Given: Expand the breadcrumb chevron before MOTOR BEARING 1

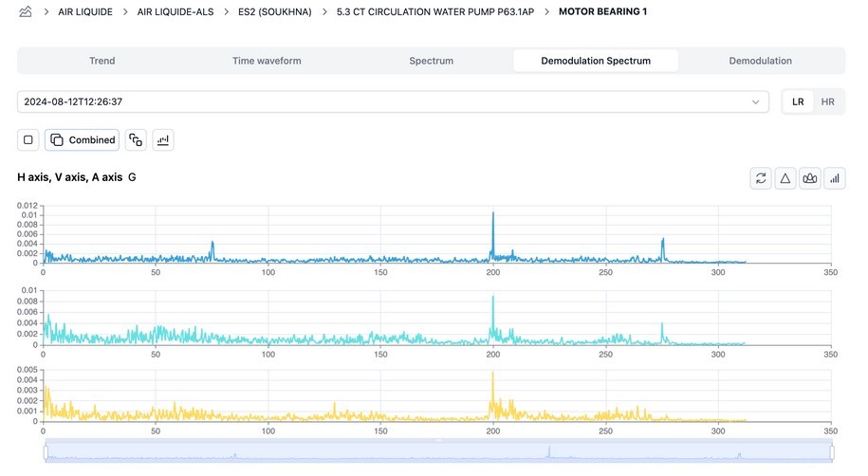Looking at the screenshot, I should [x=546, y=12].
